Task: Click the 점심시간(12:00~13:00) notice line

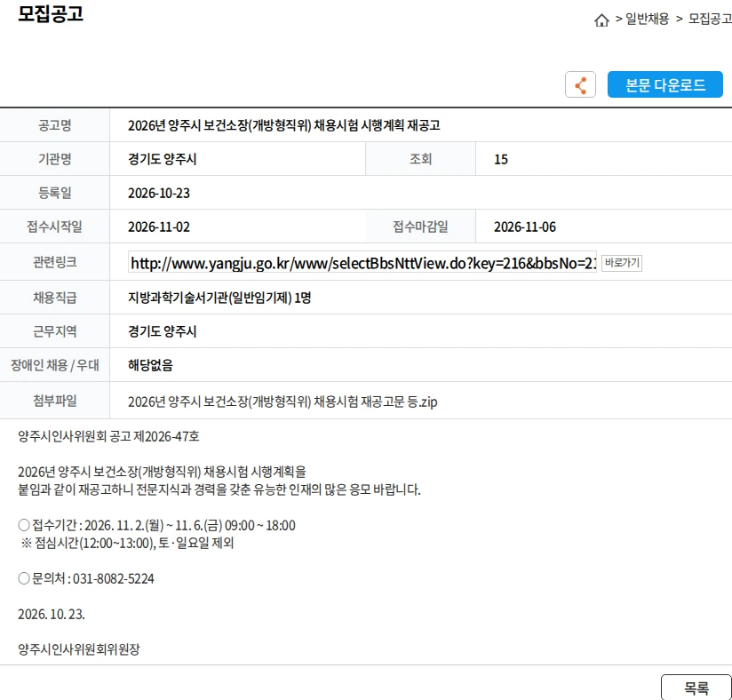Action: pos(127,543)
